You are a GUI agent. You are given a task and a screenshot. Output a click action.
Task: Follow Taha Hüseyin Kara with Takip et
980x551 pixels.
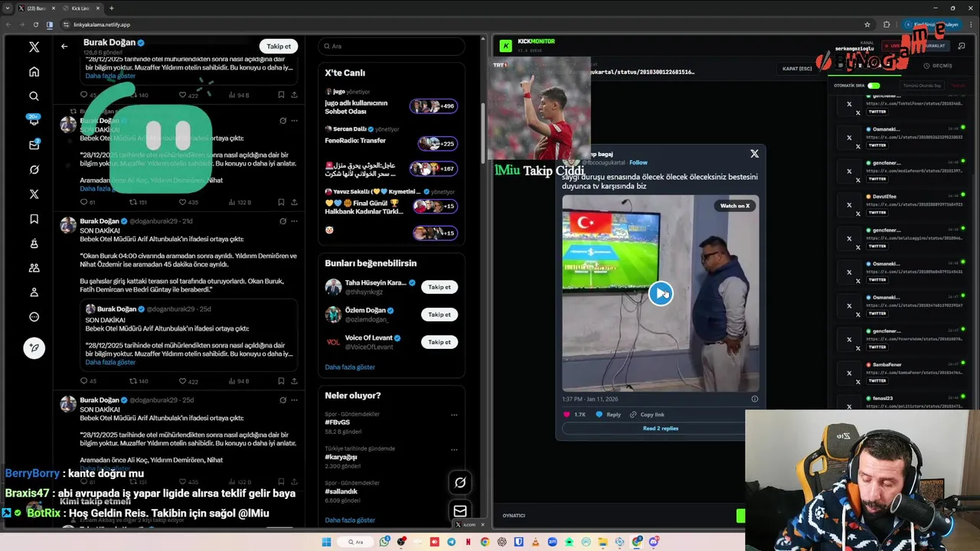pyautogui.click(x=439, y=287)
